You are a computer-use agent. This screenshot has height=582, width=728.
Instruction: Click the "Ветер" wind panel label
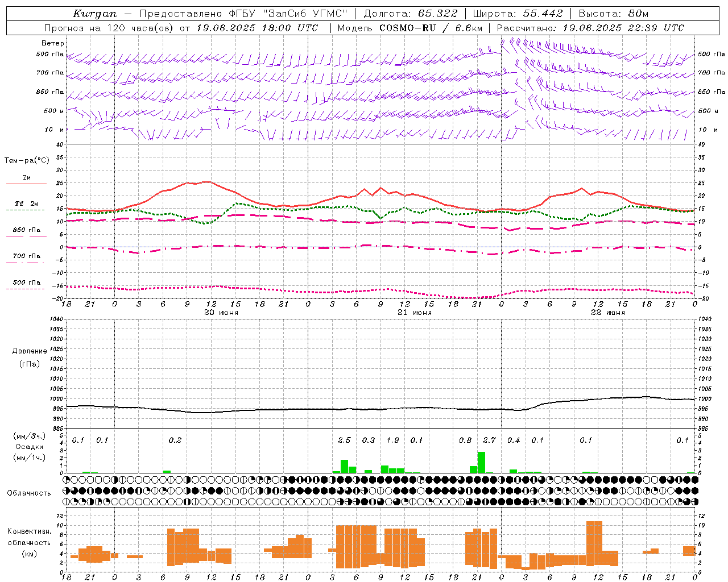point(53,43)
